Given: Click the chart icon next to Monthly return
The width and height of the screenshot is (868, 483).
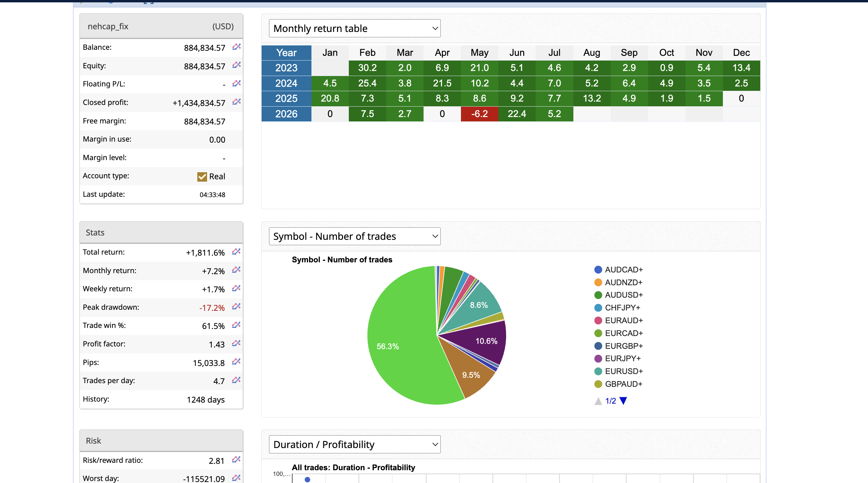Looking at the screenshot, I should [236, 270].
